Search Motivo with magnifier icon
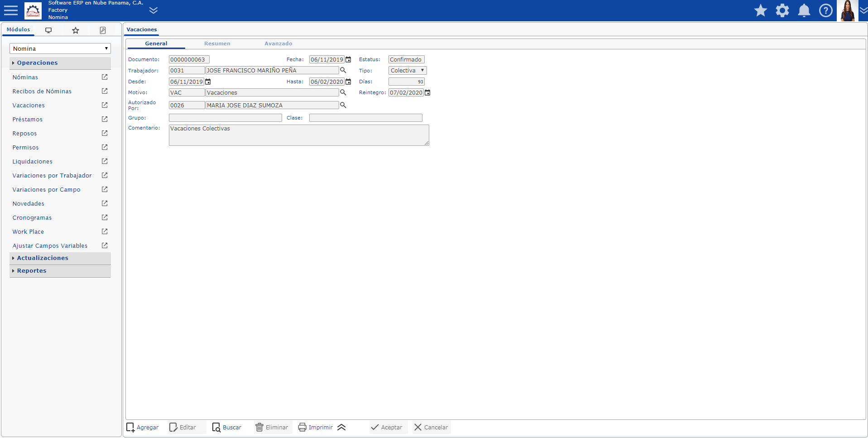 coord(343,93)
